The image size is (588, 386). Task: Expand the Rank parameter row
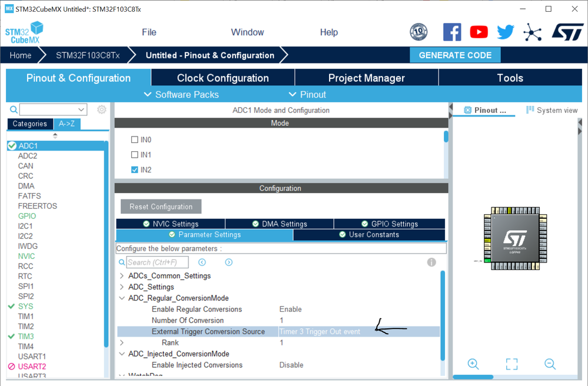(121, 342)
